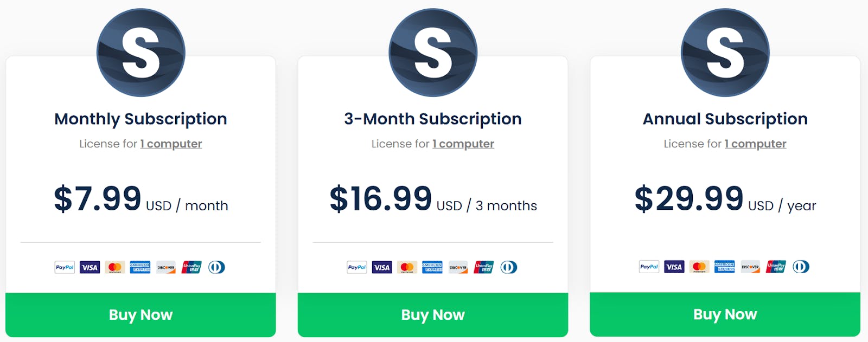Click Discover icon in Annual Subscription card
868x342 pixels.
pos(750,267)
